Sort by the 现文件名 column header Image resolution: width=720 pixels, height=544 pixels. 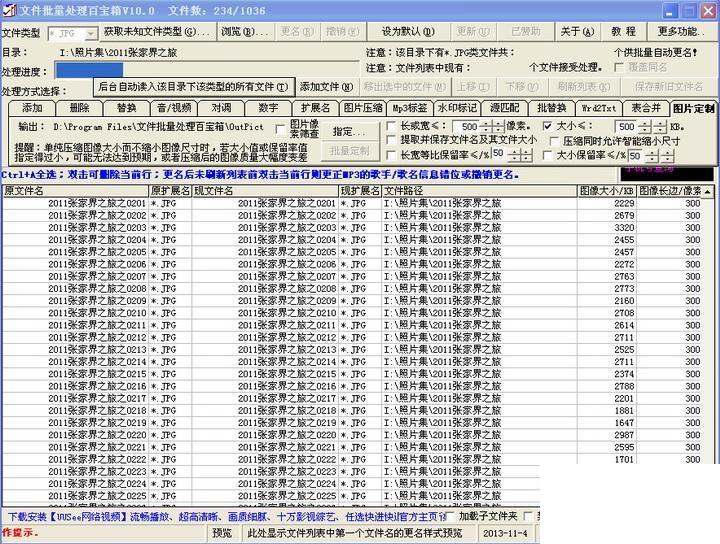point(265,191)
